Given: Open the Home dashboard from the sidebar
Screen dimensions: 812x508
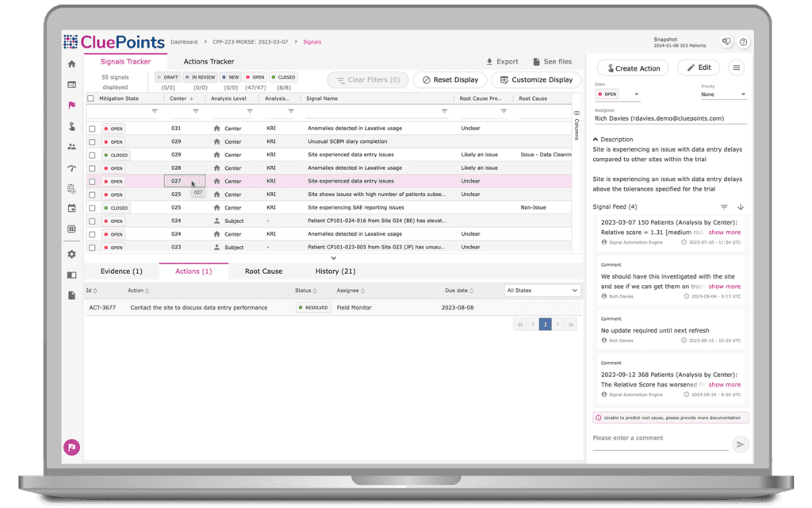Looking at the screenshot, I should tap(71, 63).
